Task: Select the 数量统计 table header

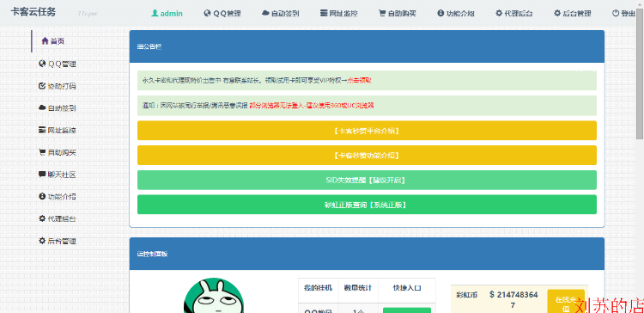Action: 358,288
